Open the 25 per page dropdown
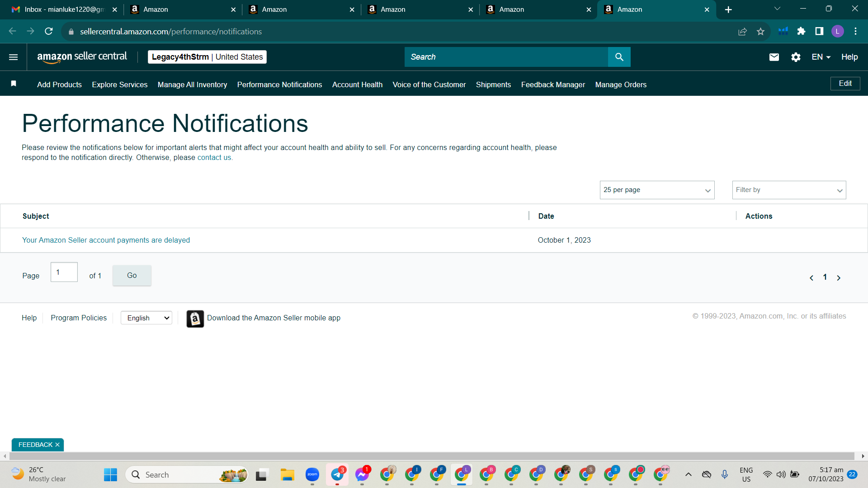The height and width of the screenshot is (488, 868). [657, 190]
